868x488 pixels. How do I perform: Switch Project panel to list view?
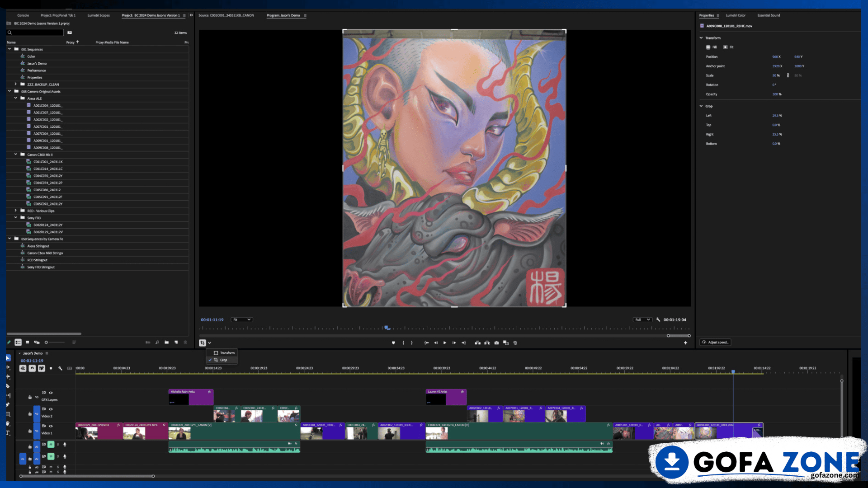click(x=18, y=343)
